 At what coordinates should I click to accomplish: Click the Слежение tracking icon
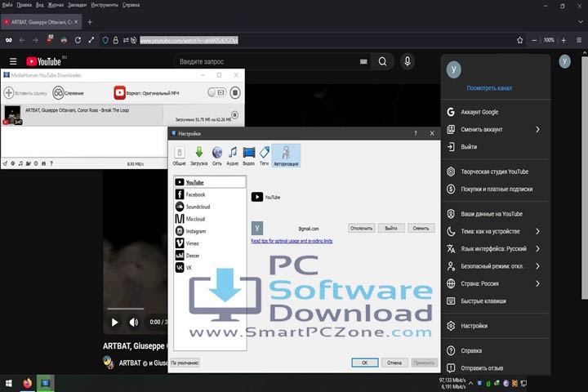click(58, 92)
